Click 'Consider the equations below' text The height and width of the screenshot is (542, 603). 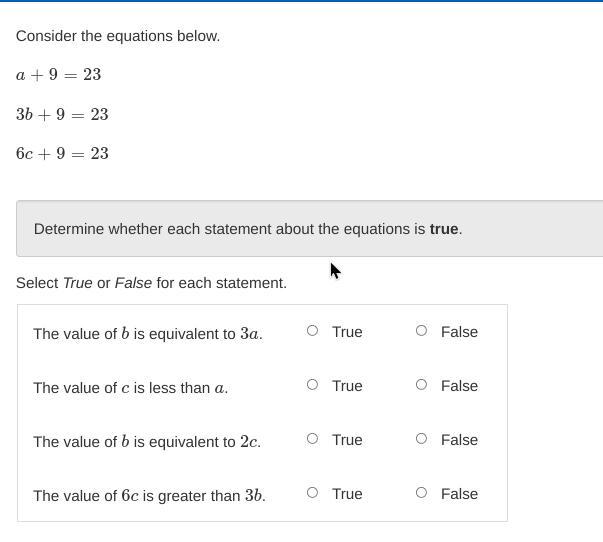coord(118,36)
